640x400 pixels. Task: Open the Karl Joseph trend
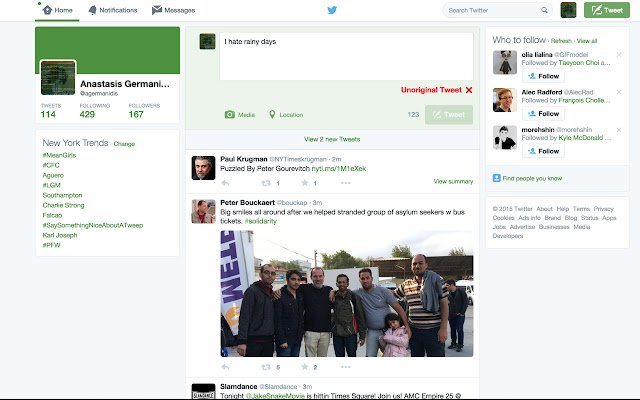tap(60, 235)
